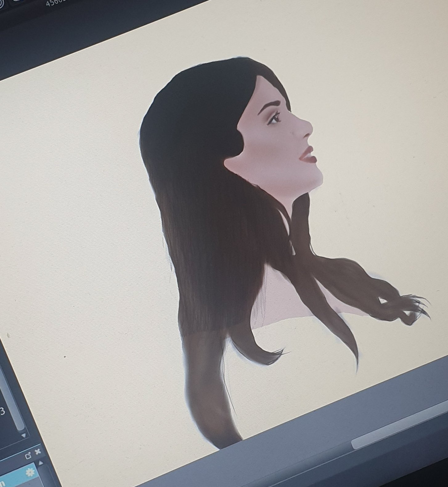This screenshot has height=487, width=448.
Task: Click the woman's eye on the canvas
Action: pos(274,118)
